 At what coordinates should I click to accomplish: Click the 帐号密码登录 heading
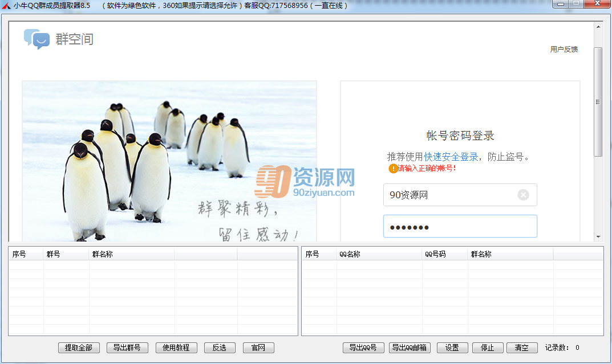point(460,136)
